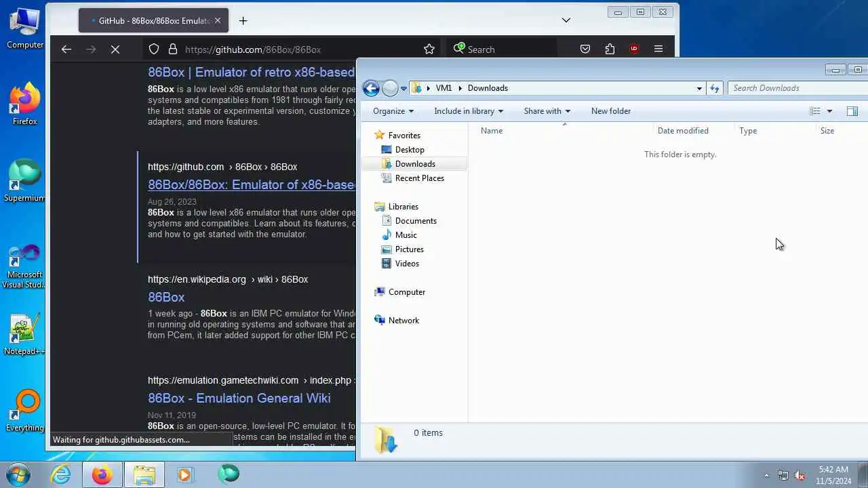
Task: Toggle the Explorer preview pane button
Action: click(x=852, y=111)
